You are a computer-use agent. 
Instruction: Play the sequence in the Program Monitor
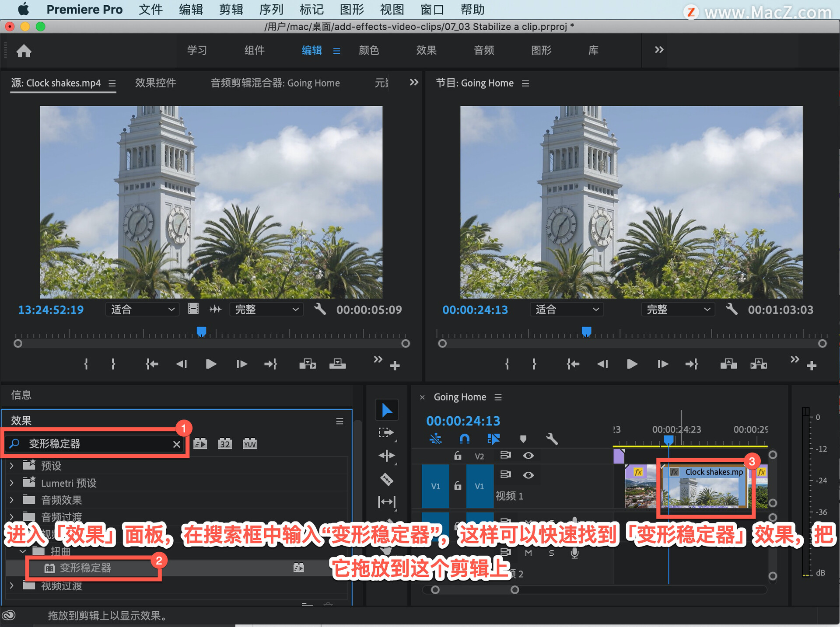pyautogui.click(x=631, y=364)
